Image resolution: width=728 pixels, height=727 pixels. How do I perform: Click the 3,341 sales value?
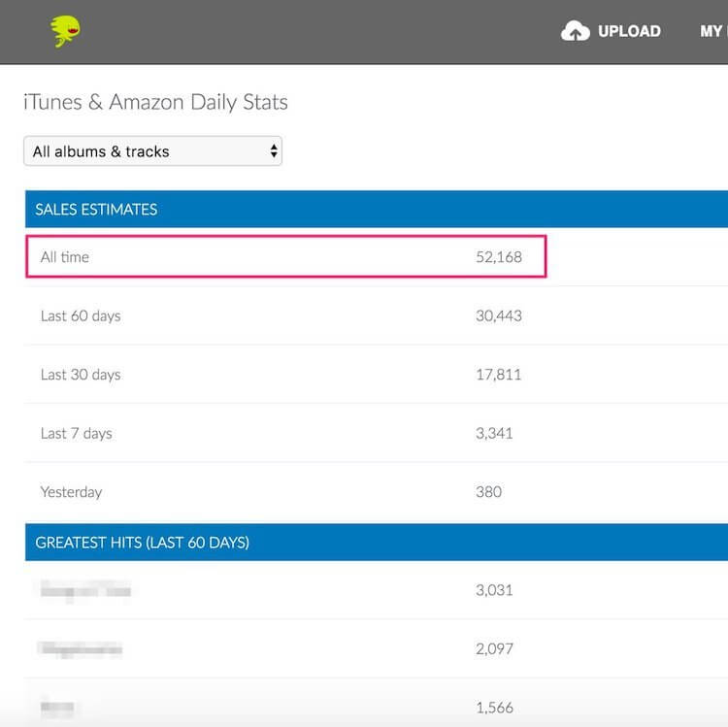point(494,433)
